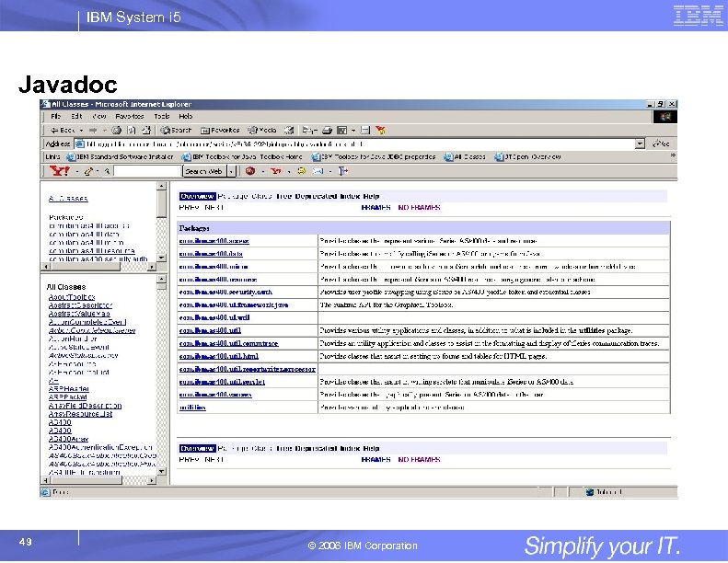The width and height of the screenshot is (728, 563).
Task: Expand the Links bar overflow chevron
Action: pos(672,155)
